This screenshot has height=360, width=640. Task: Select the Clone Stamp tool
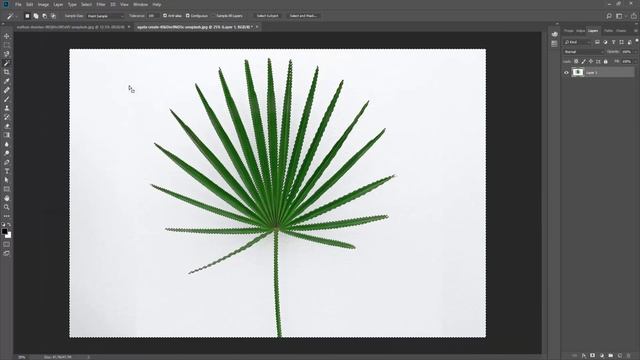[7, 108]
